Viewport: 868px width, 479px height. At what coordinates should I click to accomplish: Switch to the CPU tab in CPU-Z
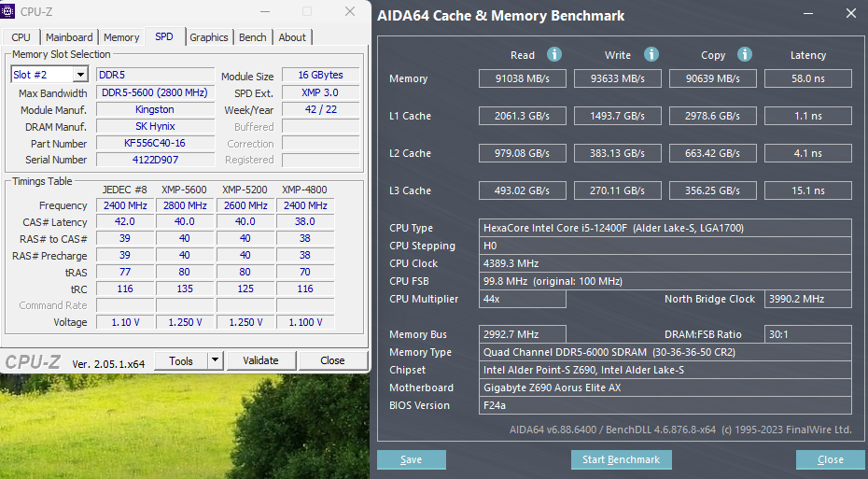click(x=21, y=37)
